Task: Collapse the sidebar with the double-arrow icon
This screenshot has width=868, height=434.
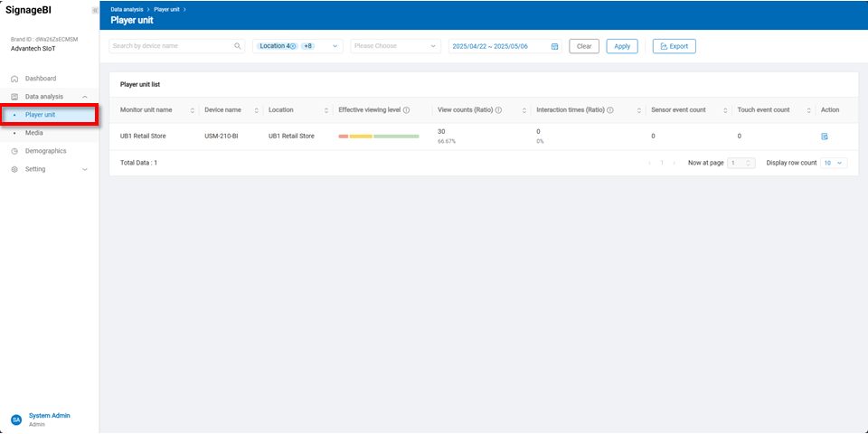Action: coord(95,10)
